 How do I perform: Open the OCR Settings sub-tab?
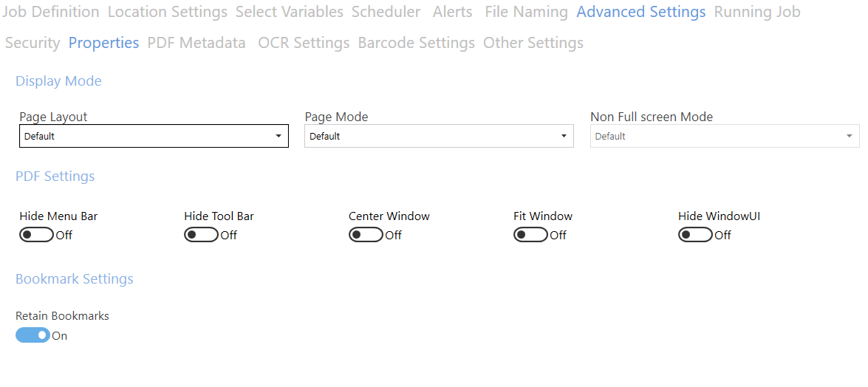pyautogui.click(x=304, y=43)
